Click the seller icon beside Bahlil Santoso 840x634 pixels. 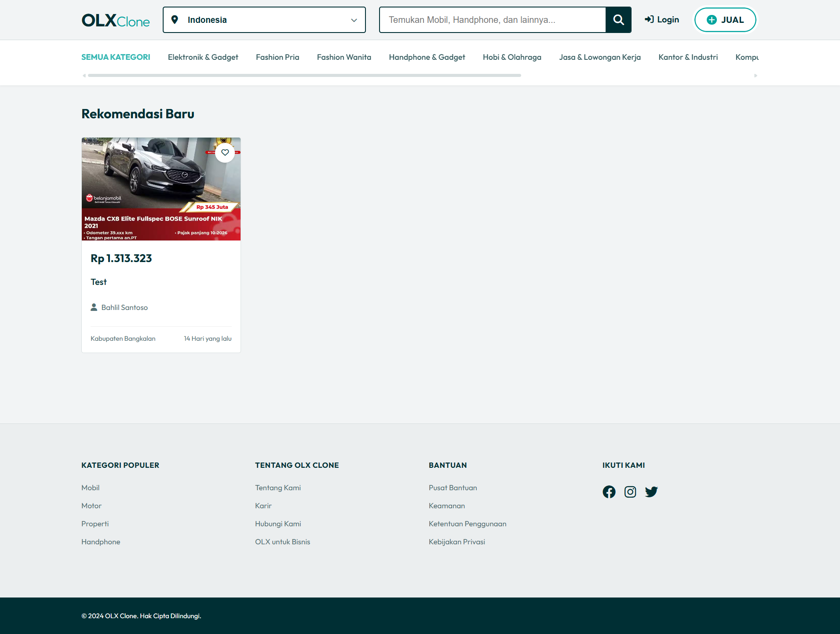pos(94,307)
